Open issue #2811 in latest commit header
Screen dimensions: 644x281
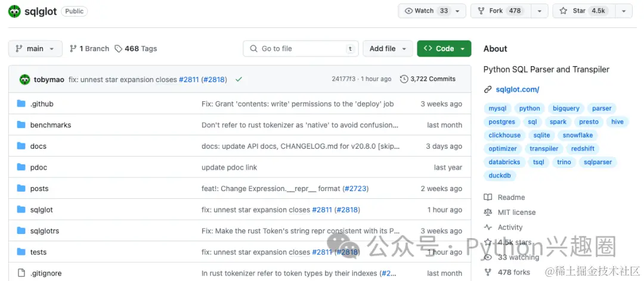click(188, 79)
